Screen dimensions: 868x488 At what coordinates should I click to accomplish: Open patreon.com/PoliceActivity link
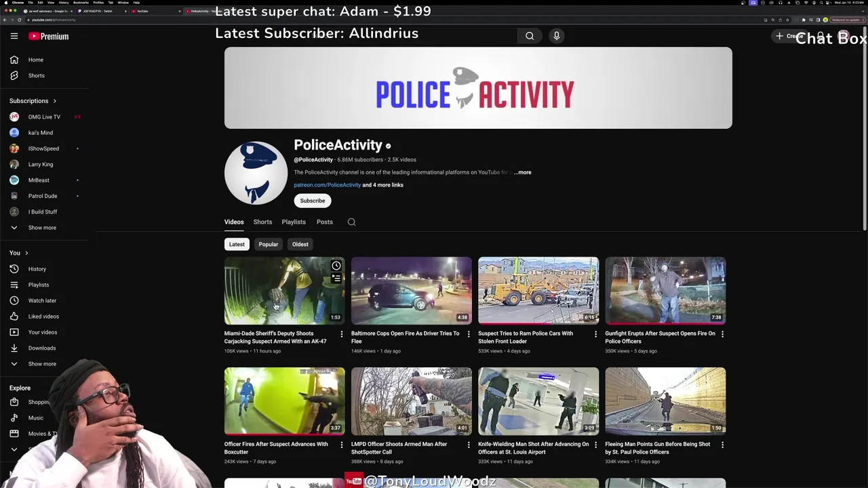[327, 185]
